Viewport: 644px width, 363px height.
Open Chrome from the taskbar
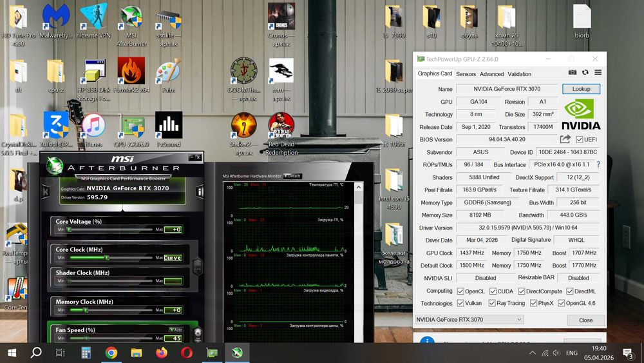[111, 353]
